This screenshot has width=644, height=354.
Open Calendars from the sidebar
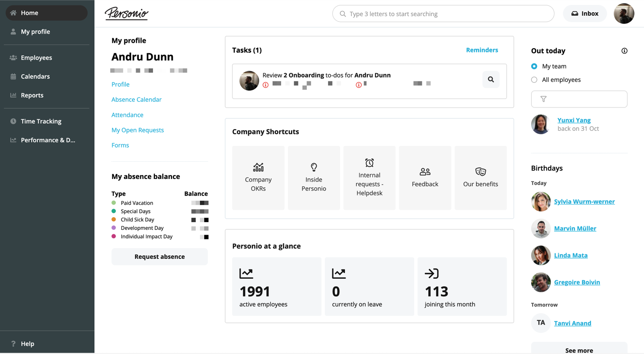(35, 76)
